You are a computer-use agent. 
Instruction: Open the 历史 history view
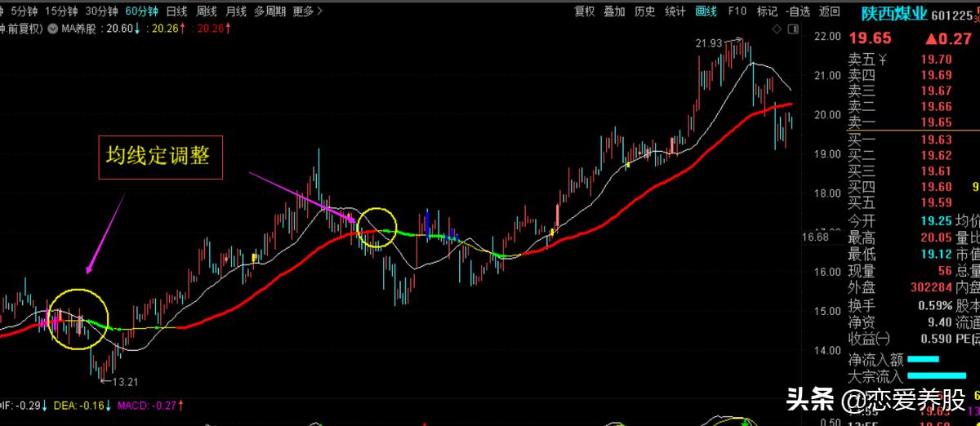pyautogui.click(x=644, y=11)
